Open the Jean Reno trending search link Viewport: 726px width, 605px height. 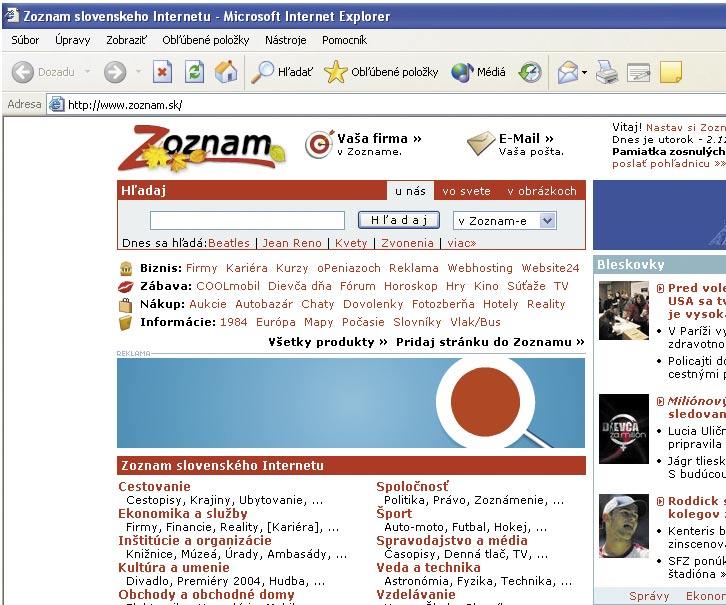(x=292, y=243)
